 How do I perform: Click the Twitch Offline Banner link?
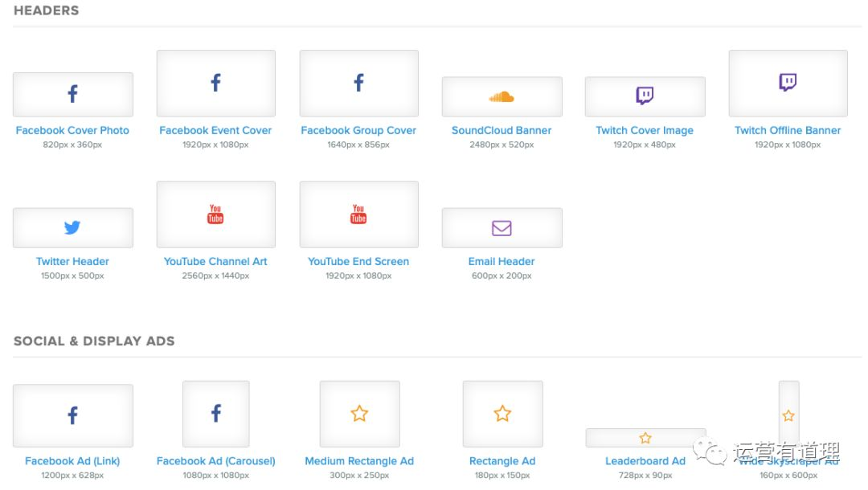[x=788, y=130]
